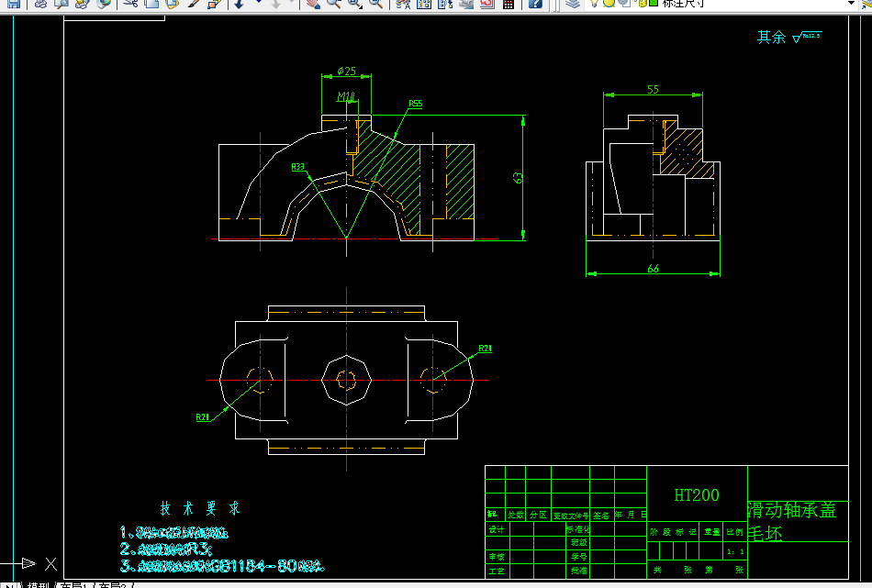Select the R33 radius label
The width and height of the screenshot is (872, 588).
click(x=298, y=167)
